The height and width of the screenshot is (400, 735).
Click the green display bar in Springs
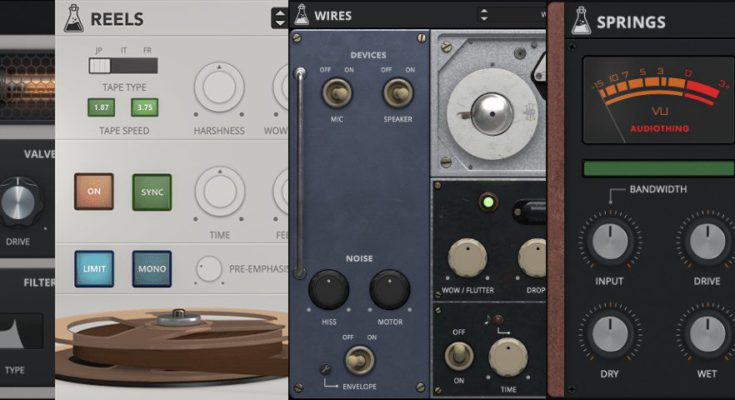(x=656, y=168)
